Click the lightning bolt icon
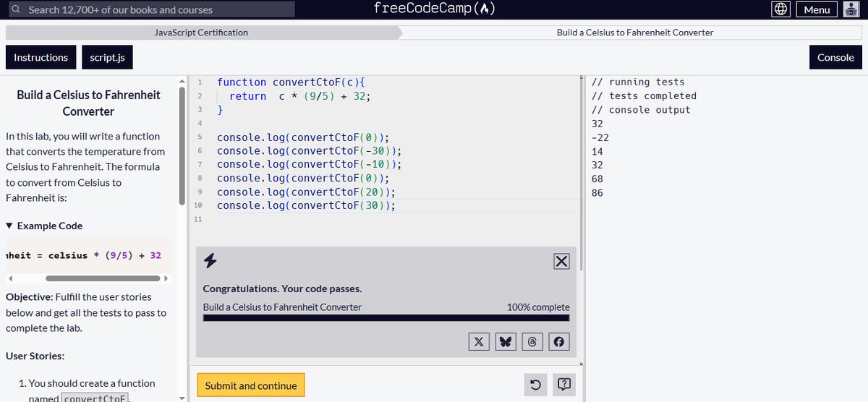 [x=210, y=260]
